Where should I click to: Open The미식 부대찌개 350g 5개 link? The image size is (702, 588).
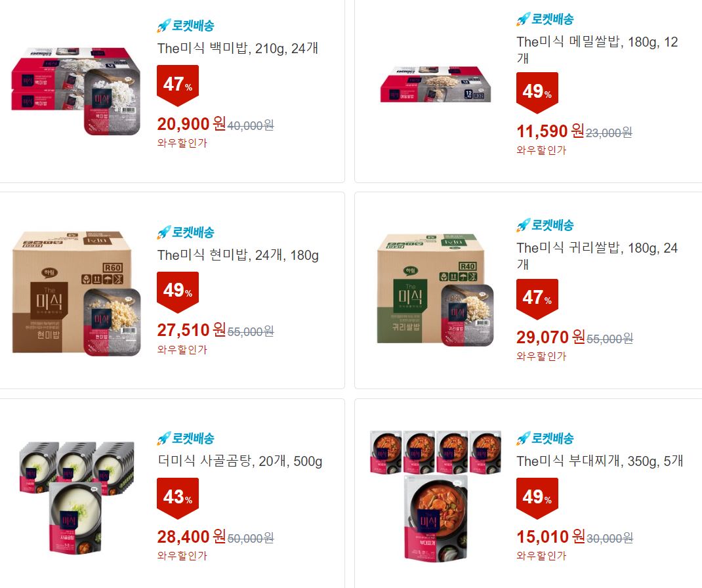[x=600, y=461]
